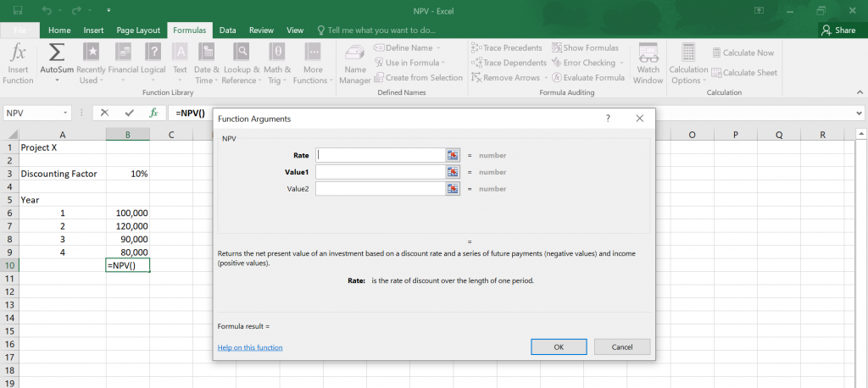The height and width of the screenshot is (388, 868).
Task: Click Calculate Now
Action: 743,53
